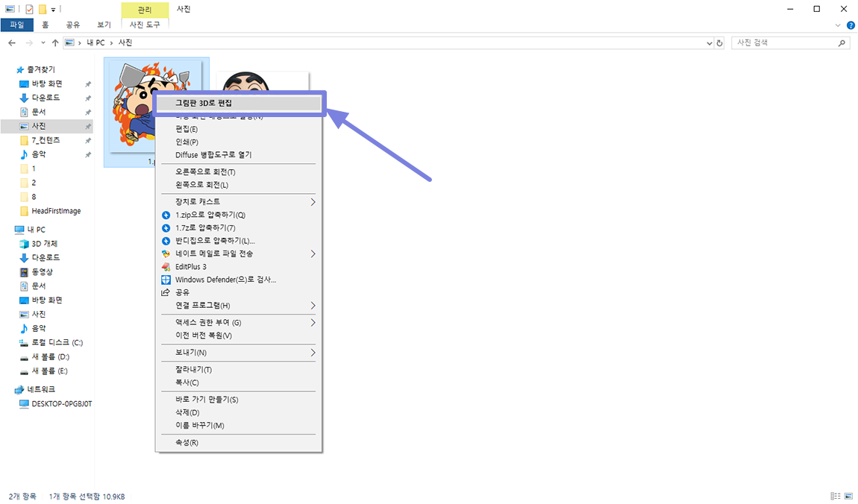The height and width of the screenshot is (504, 858).
Task: Switch to details view icon in status bar
Action: coord(836,497)
